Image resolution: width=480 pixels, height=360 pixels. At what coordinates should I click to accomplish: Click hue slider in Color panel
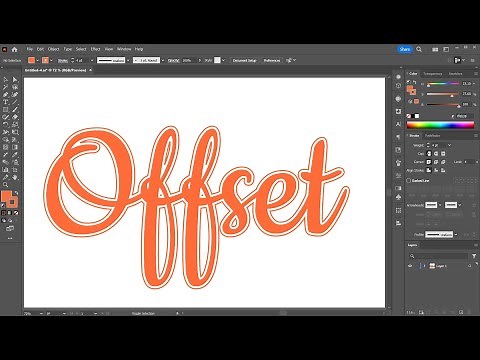click(x=443, y=84)
